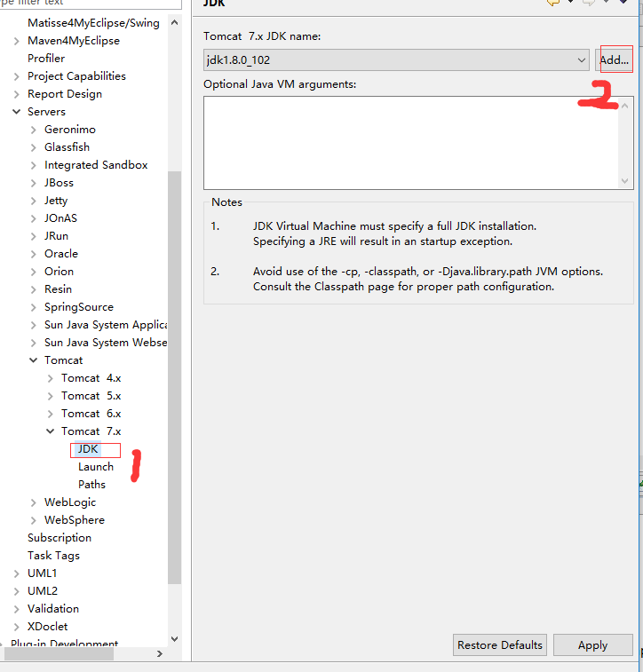The image size is (643, 672).
Task: Select Sun Java System Application server item
Action: point(106,325)
